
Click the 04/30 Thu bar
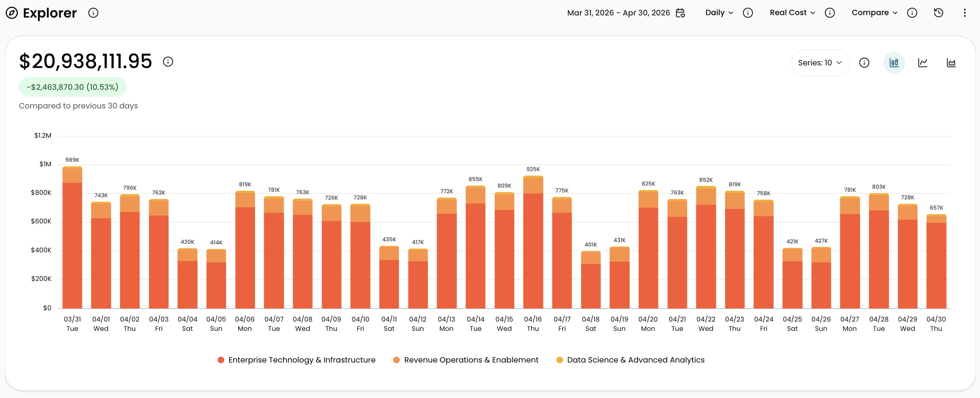[936, 261]
